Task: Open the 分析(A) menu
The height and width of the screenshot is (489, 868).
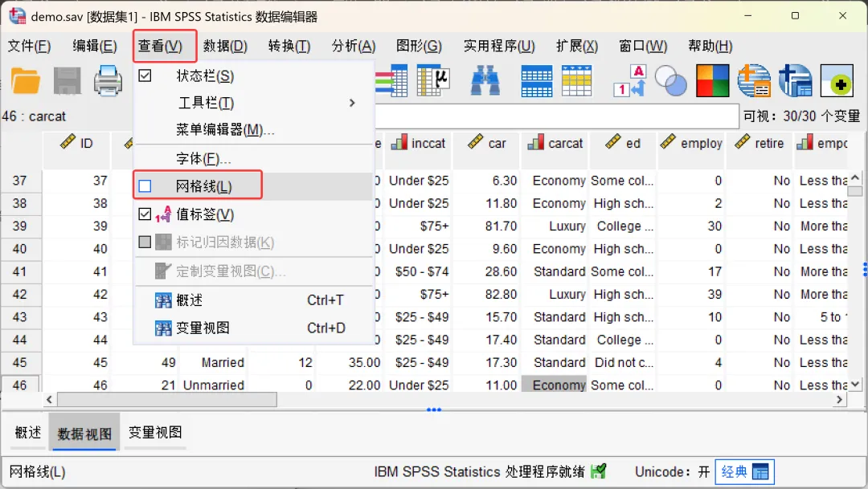Action: [353, 46]
